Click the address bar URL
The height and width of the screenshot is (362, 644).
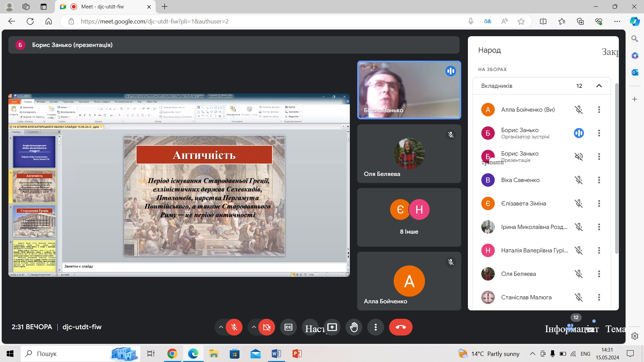click(155, 21)
